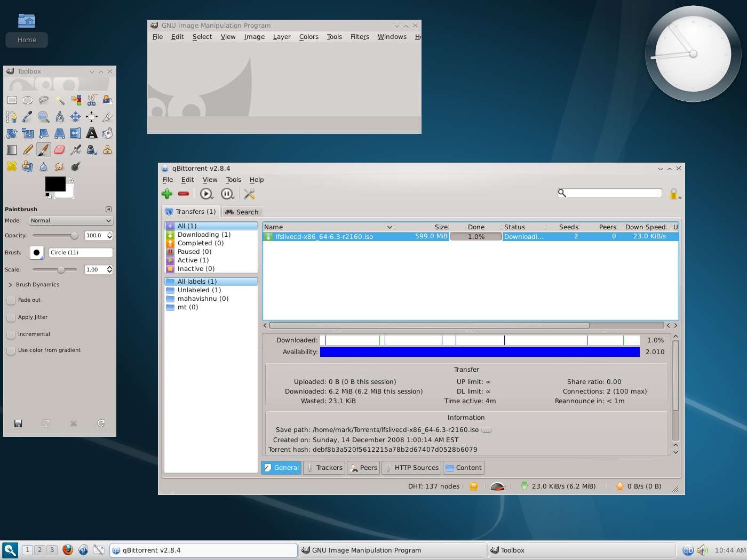This screenshot has width=747, height=560.
Task: Click the Home desktop folder
Action: 27,30
